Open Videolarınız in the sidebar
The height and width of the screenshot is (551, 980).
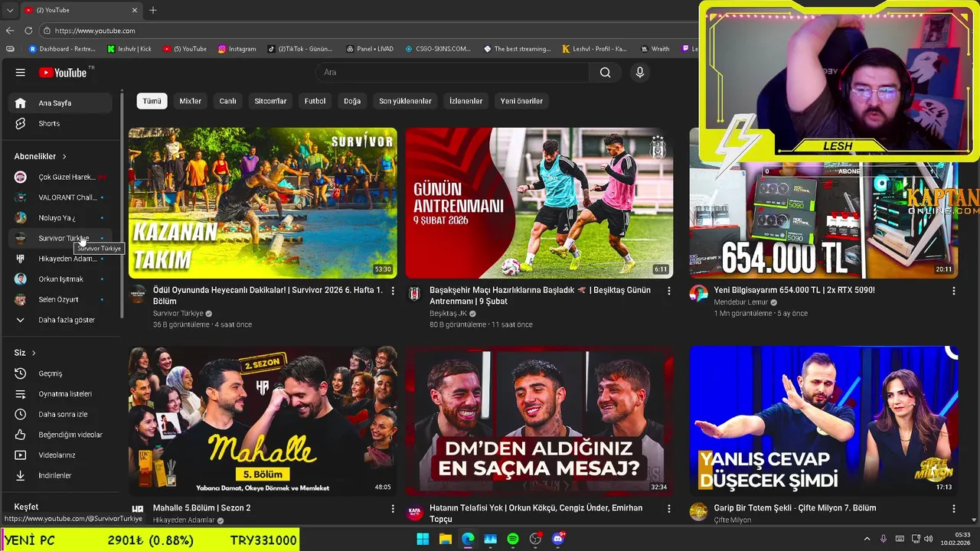tap(60, 455)
